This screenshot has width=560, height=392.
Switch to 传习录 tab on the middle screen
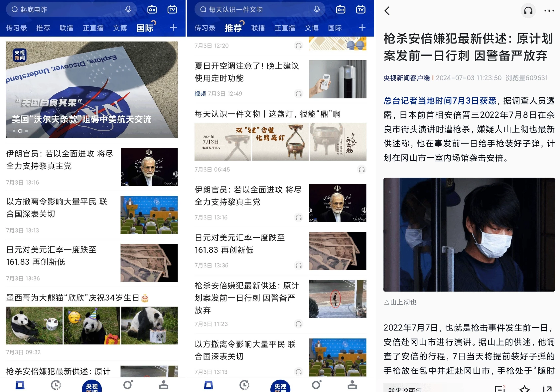pos(205,28)
